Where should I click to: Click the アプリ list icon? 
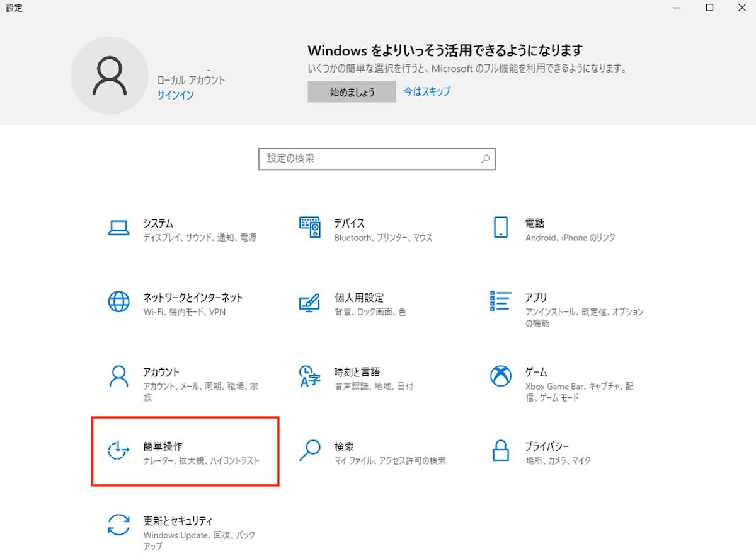point(500,301)
